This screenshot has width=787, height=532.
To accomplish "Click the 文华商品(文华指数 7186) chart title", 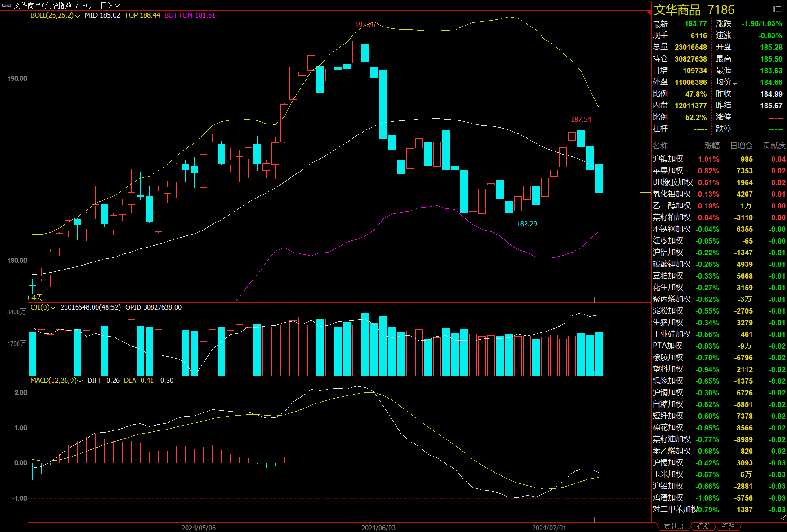I will click(53, 5).
